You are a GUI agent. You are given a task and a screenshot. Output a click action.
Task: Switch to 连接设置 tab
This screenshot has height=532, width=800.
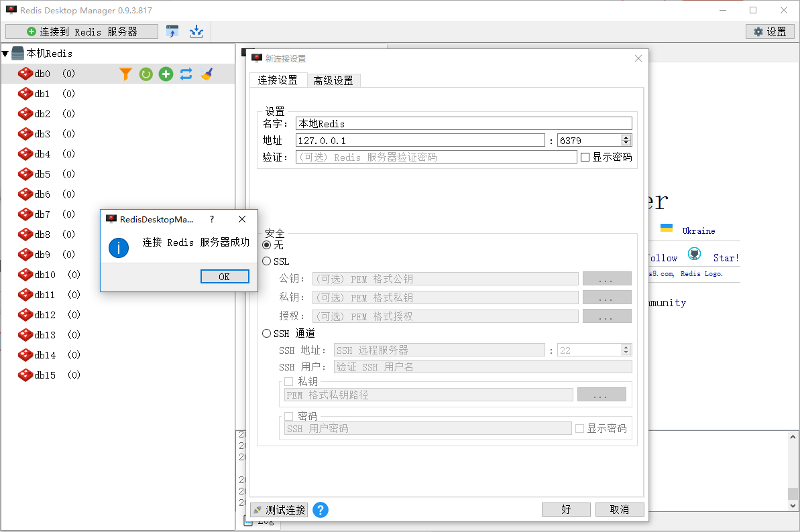(x=278, y=80)
